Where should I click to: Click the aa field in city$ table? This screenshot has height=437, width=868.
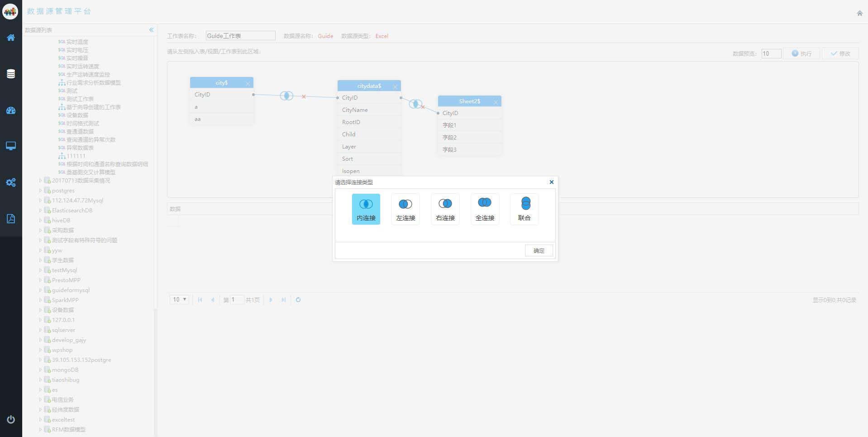tap(222, 119)
